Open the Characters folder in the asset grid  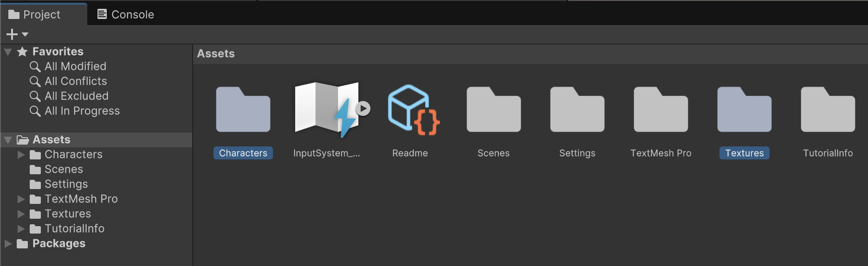(x=243, y=110)
